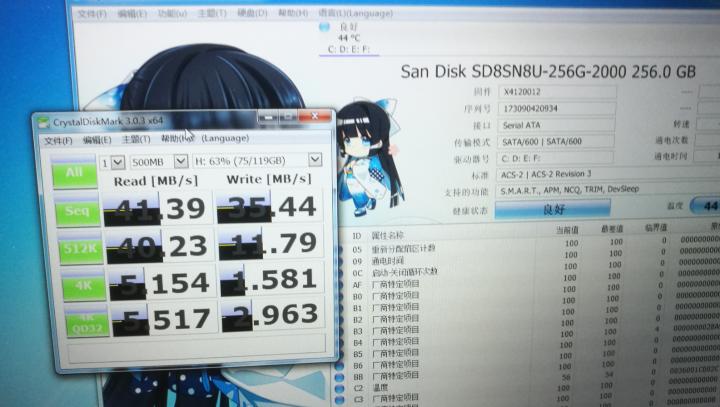Click the blue status orb for attribute C3

(339, 400)
